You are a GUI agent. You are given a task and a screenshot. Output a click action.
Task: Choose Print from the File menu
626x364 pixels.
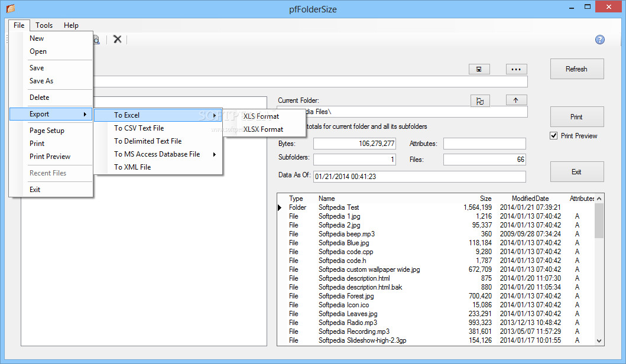pos(51,144)
